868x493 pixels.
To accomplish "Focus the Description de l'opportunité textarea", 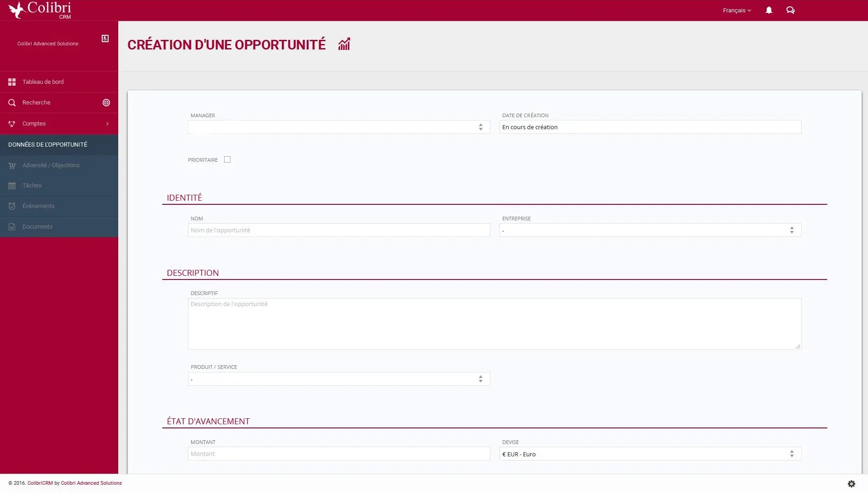I will [x=494, y=324].
